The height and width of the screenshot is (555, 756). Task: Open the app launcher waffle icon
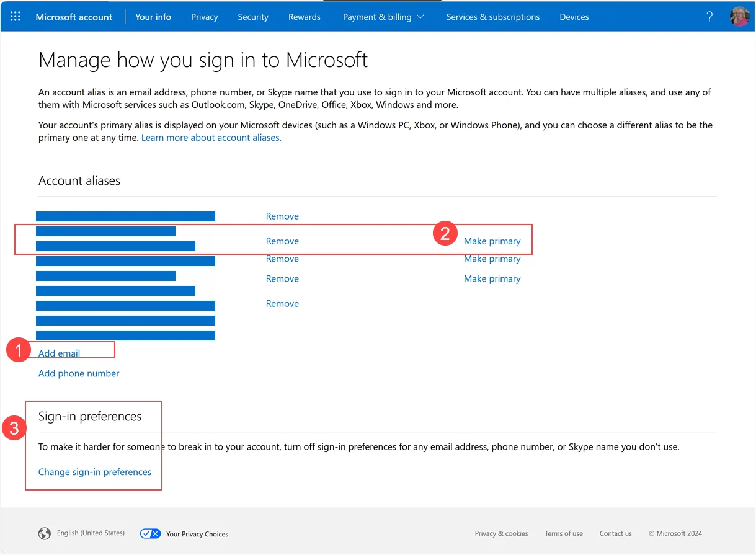pos(16,17)
